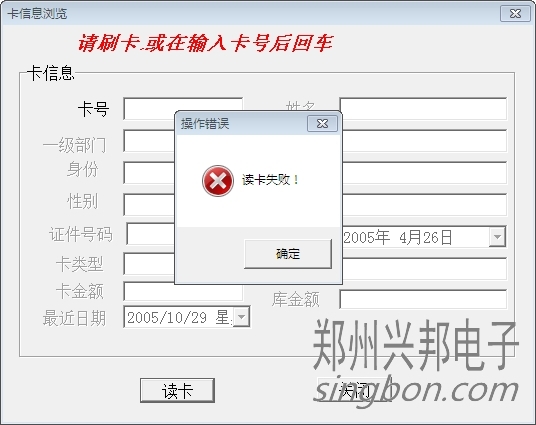This screenshot has height=425, width=536.
Task: Click the 一级部门 input field
Action: click(149, 141)
